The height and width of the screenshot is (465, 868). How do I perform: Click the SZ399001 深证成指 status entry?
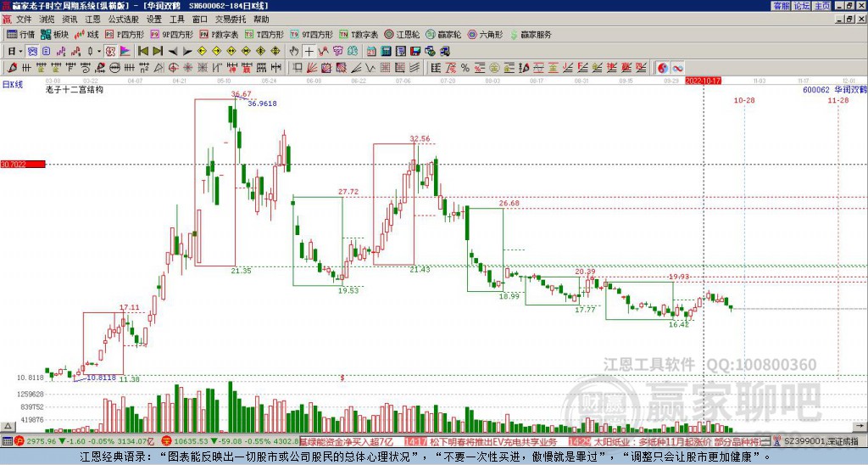[822, 442]
